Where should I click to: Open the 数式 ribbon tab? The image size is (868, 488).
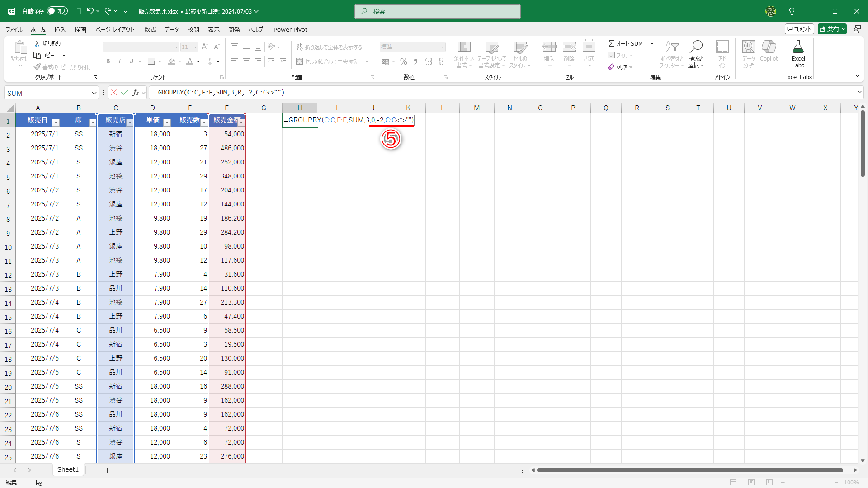click(x=150, y=29)
